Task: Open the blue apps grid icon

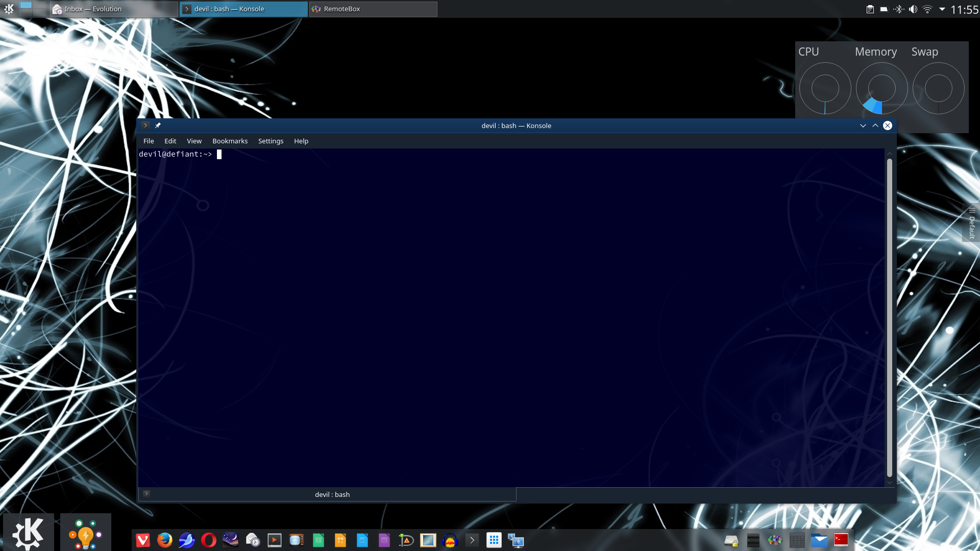Action: [x=494, y=540]
